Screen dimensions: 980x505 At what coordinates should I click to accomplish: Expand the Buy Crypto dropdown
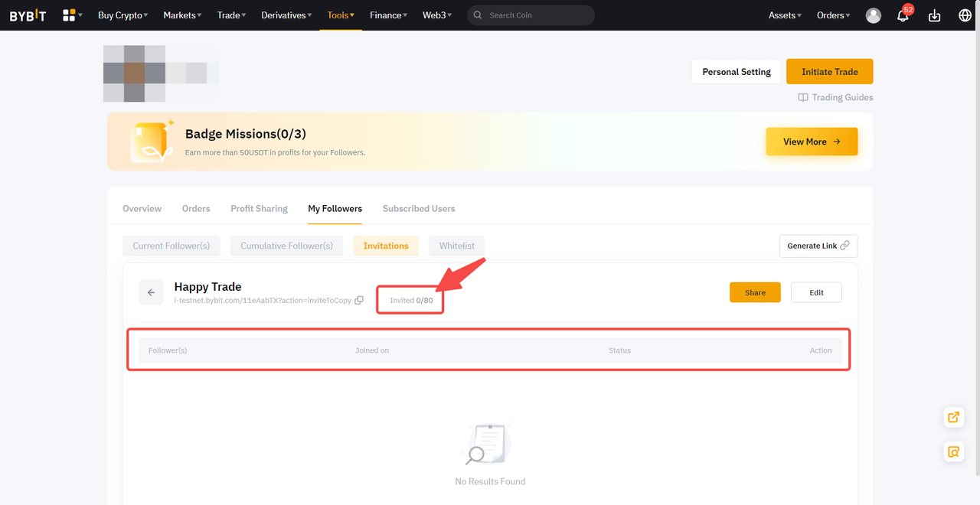point(122,15)
